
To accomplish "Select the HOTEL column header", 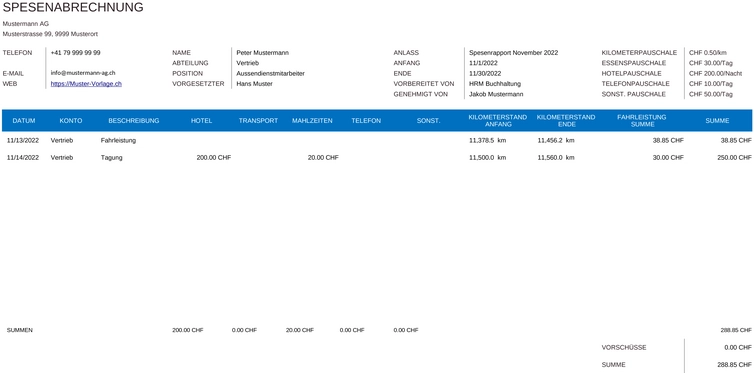I will click(201, 121).
